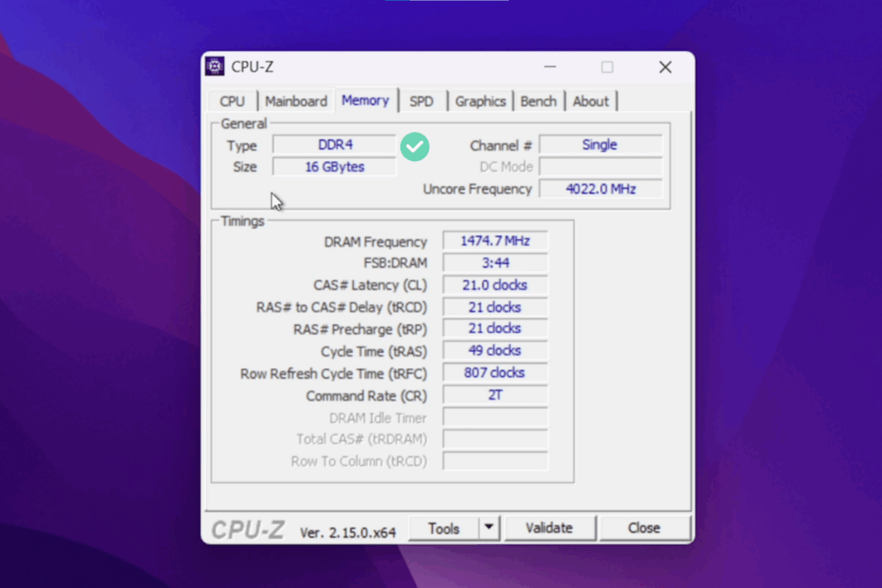The height and width of the screenshot is (588, 882).
Task: Click the empty DC Mode field
Action: click(x=600, y=167)
